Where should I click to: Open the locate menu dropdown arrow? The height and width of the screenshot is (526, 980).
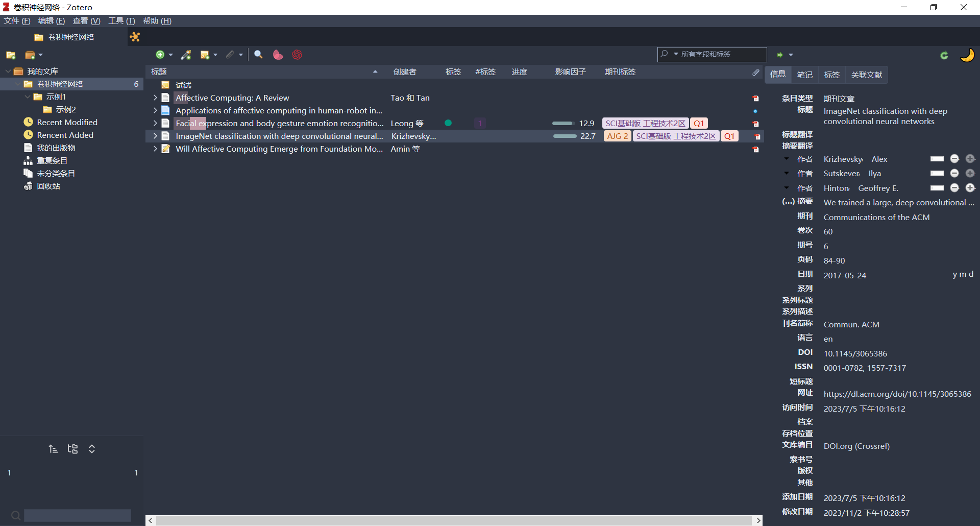(x=791, y=55)
